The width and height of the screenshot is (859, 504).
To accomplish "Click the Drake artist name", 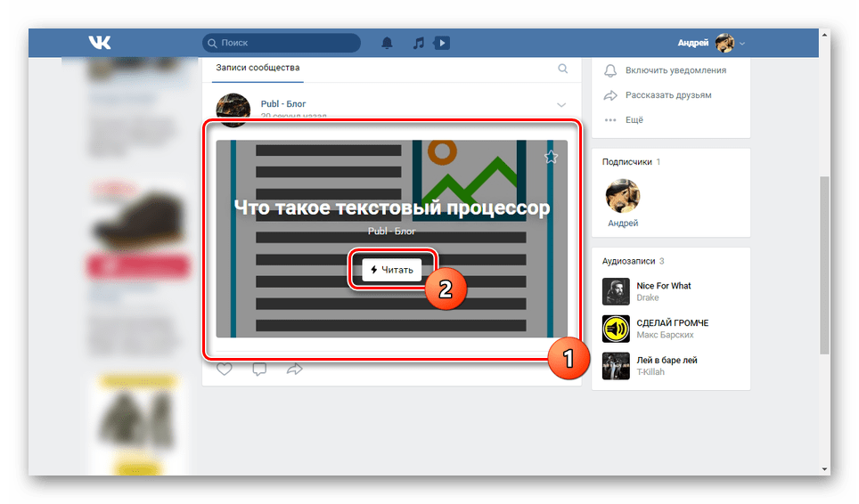I will pyautogui.click(x=648, y=297).
